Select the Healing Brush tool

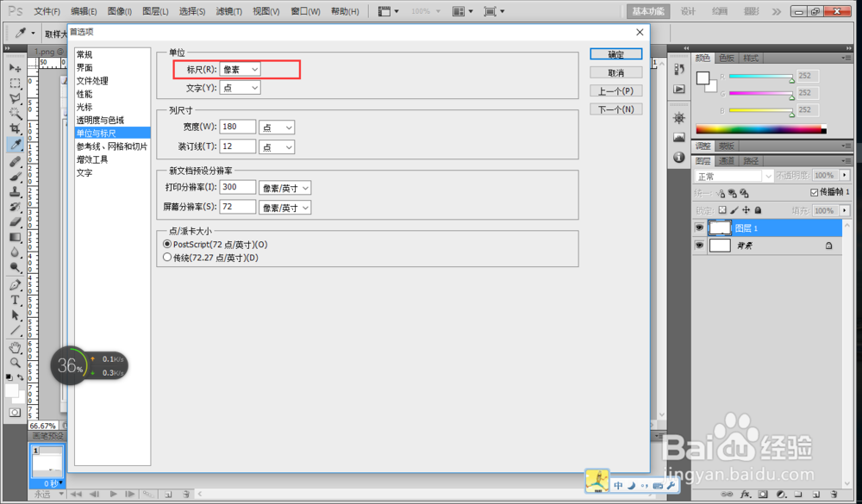pos(15,162)
